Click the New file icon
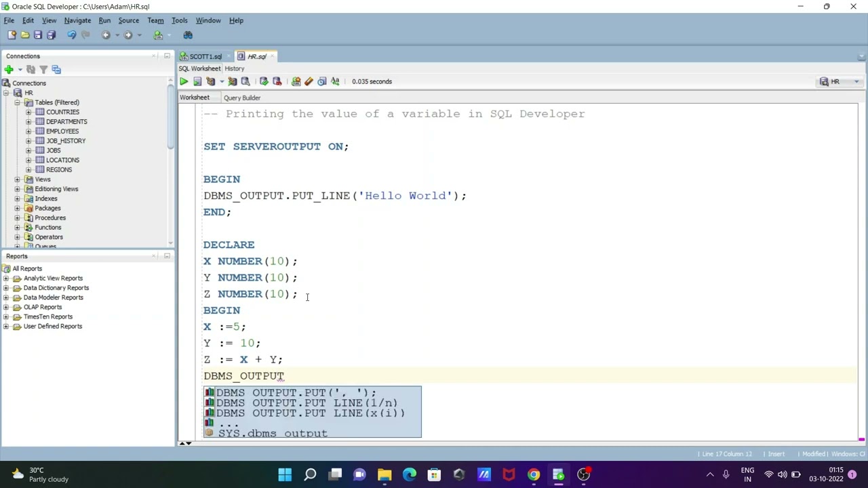The image size is (868, 488). pos(12,35)
